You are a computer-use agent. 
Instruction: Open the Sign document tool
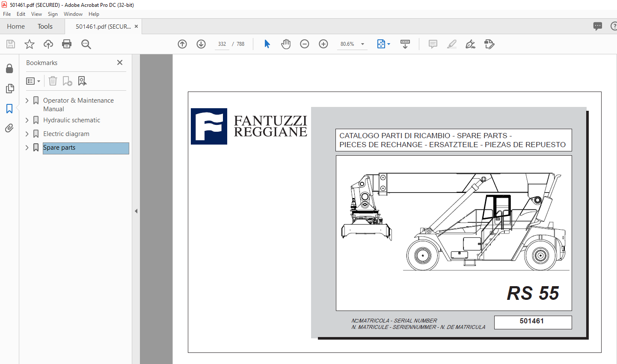pos(471,44)
